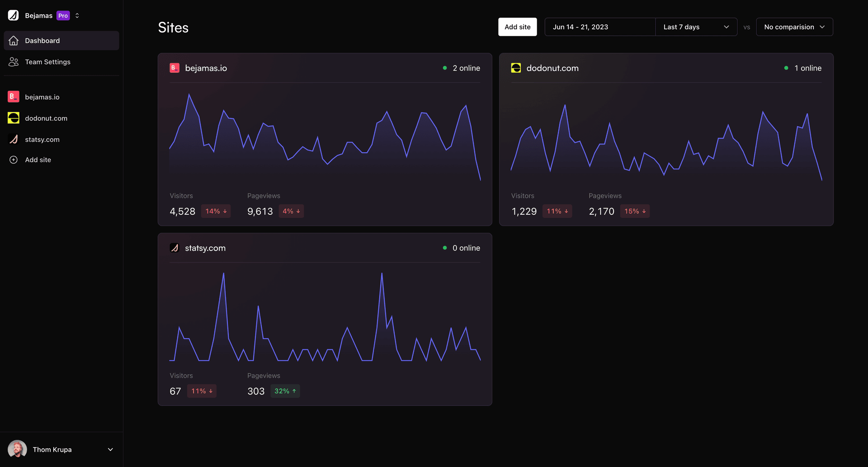
Task: Click the 1,229 visitors value
Action: point(524,212)
